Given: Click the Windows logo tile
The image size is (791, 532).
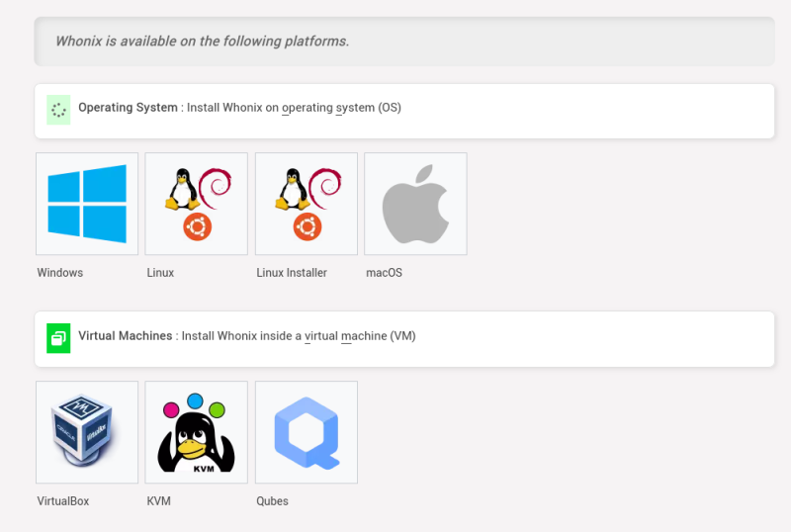Looking at the screenshot, I should (x=87, y=204).
